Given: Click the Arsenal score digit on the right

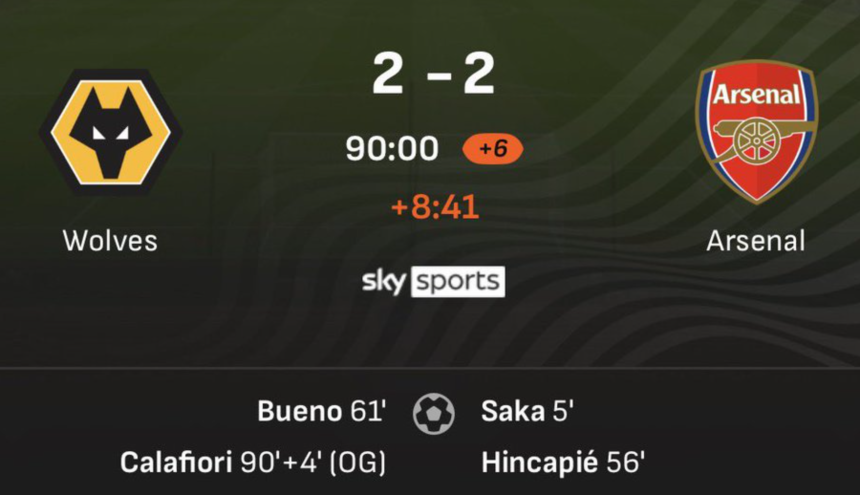Looking at the screenshot, I should pos(479,73).
